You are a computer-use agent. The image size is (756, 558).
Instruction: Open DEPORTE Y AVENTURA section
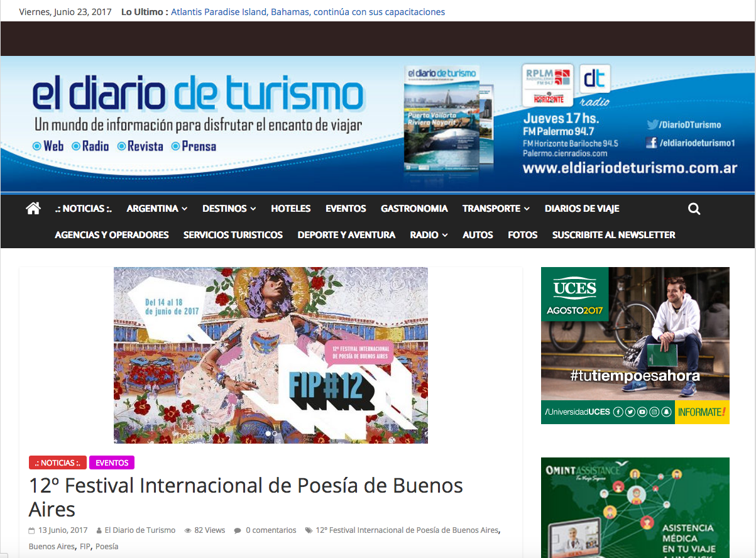346,235
